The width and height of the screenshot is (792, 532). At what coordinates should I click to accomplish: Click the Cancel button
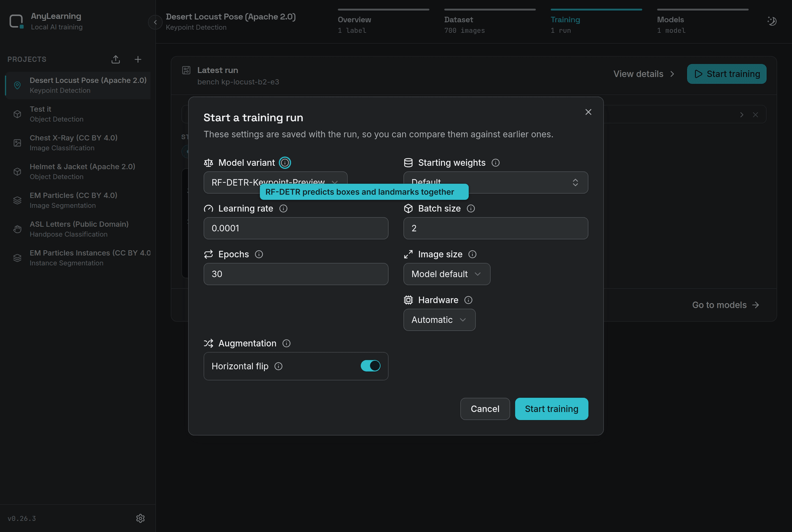485,409
